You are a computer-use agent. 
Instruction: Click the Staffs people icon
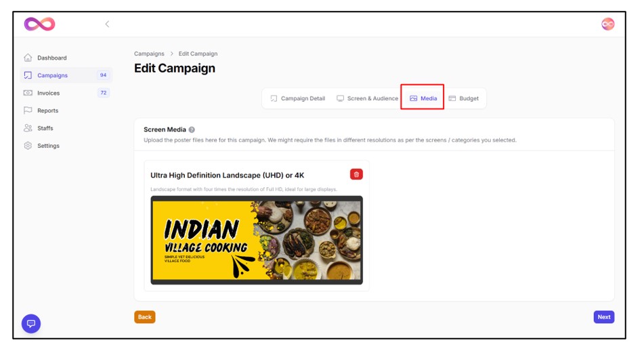[28, 128]
